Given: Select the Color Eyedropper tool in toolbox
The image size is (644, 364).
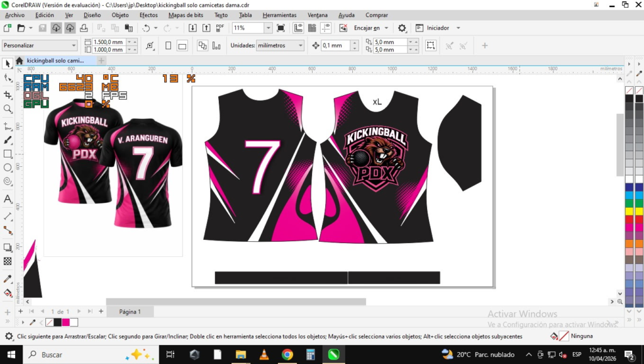Looking at the screenshot, I should pyautogui.click(x=8, y=279).
